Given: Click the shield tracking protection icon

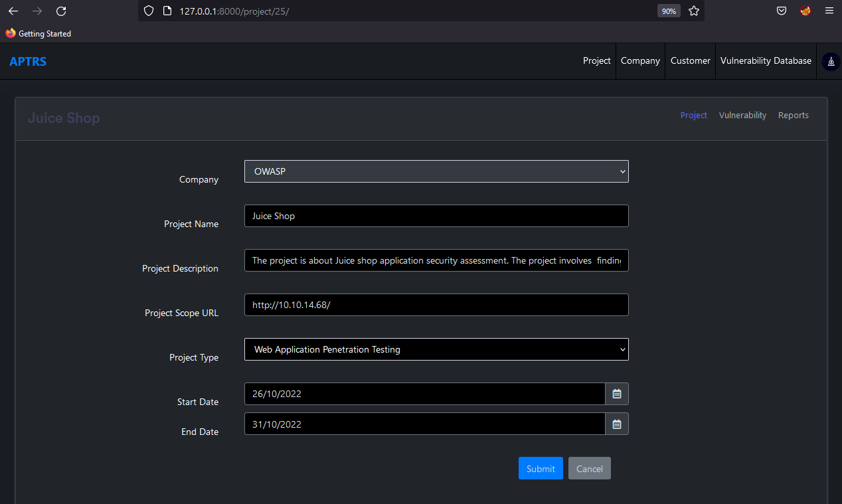Looking at the screenshot, I should pos(149,11).
